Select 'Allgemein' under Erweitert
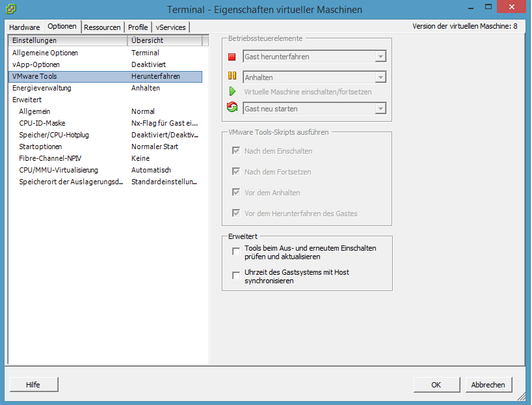 point(105,111)
